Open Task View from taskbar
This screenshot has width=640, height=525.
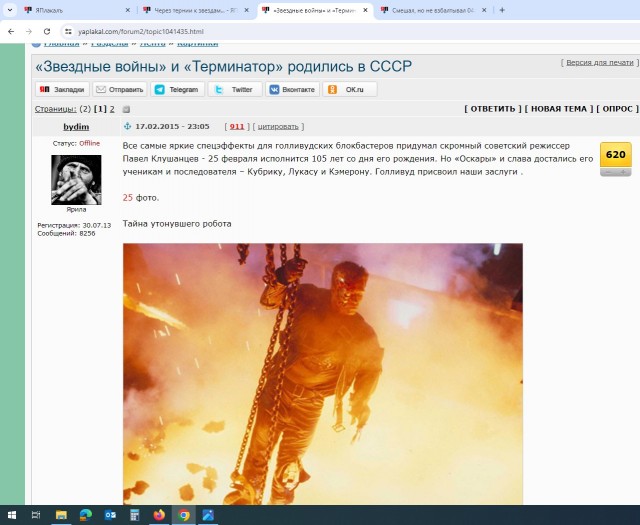[36, 515]
